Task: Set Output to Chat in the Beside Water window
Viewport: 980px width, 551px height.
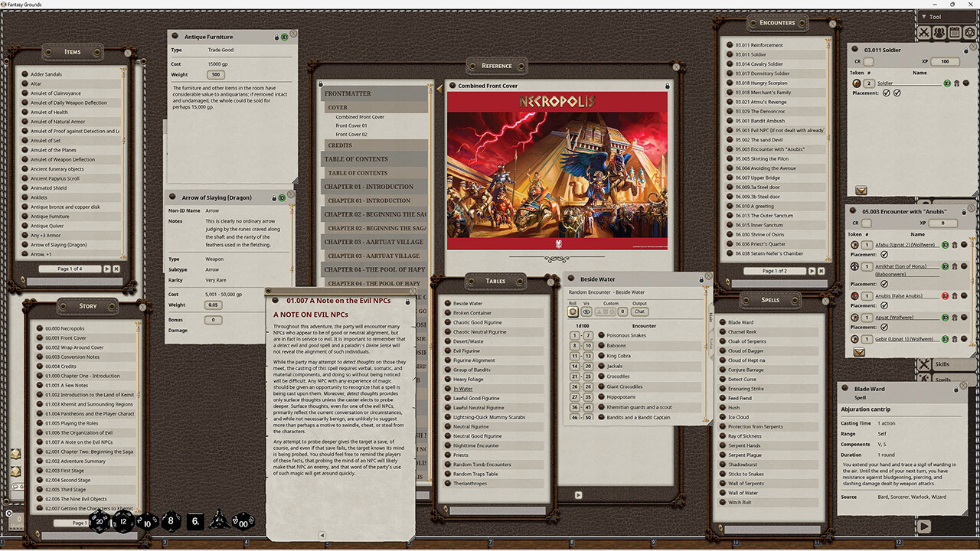Action: pyautogui.click(x=640, y=311)
